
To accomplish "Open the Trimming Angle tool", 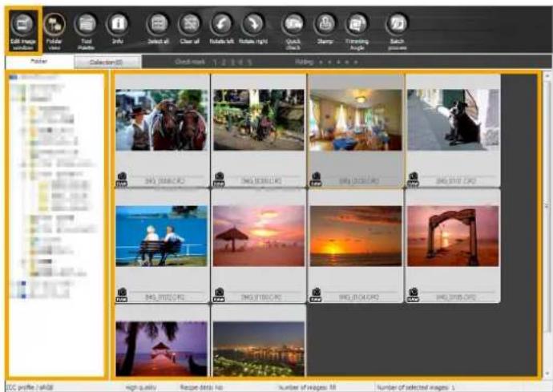I will point(357,31).
